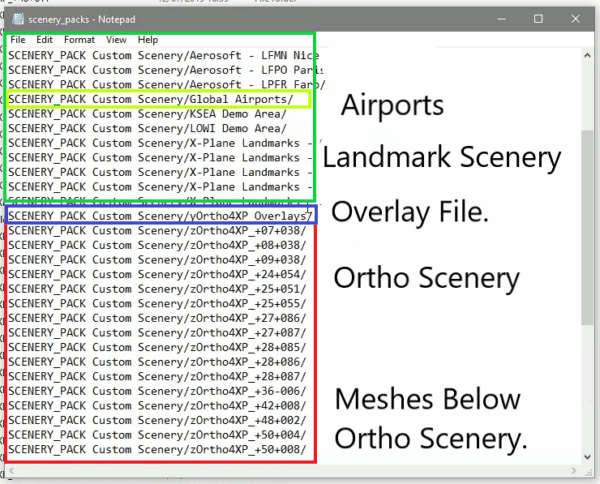
Task: Open the Edit menu
Action: [44, 40]
